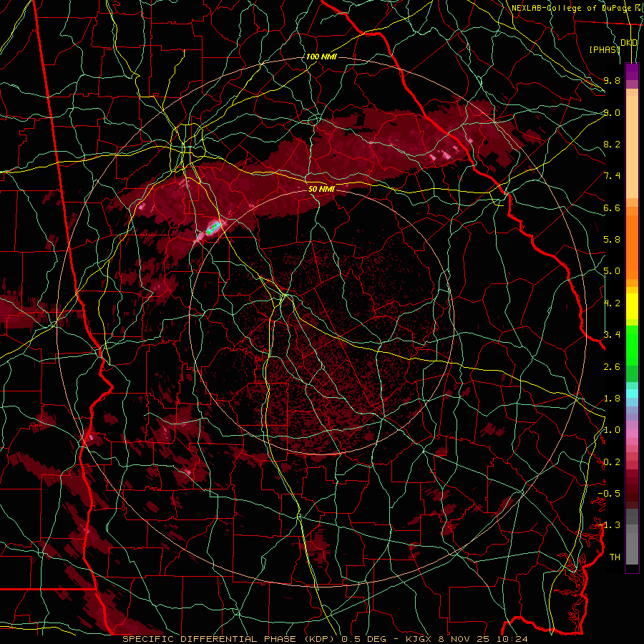Image resolution: width=644 pixels, height=644 pixels.
Task: Click the green-cyan high KDP storm core
Action: [x=213, y=227]
